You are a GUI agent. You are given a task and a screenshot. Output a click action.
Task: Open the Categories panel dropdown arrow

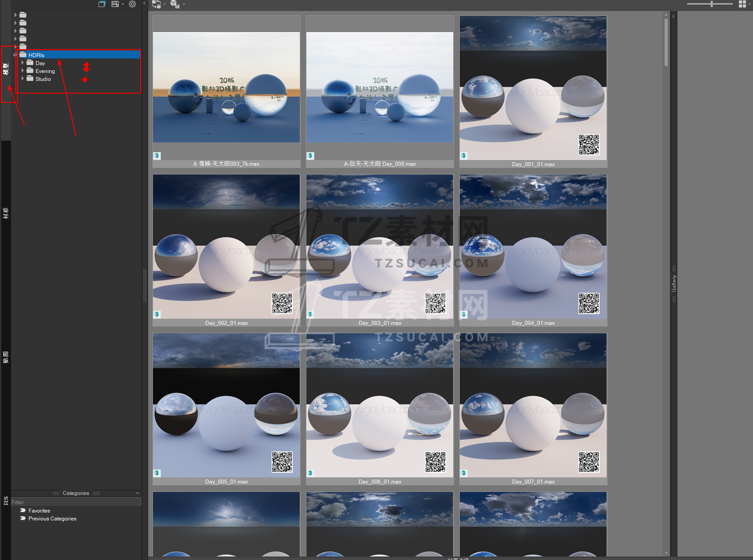[138, 494]
